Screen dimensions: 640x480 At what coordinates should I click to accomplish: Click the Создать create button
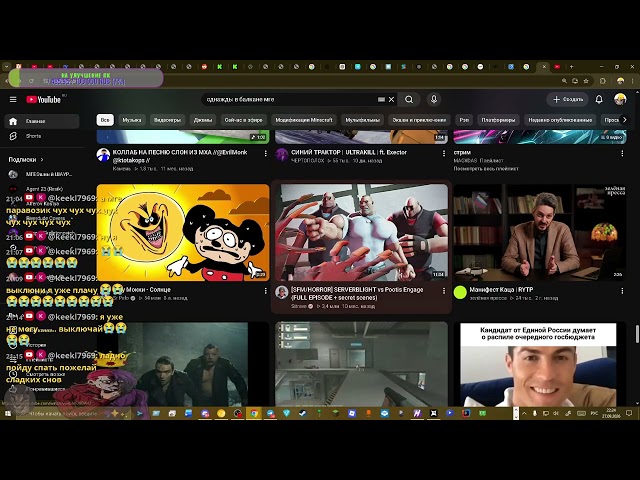568,99
